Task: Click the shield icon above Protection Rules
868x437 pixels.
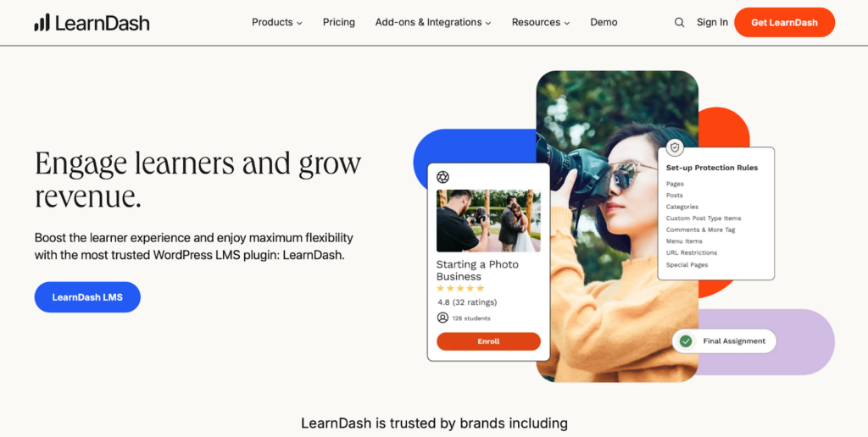Action: [x=674, y=147]
